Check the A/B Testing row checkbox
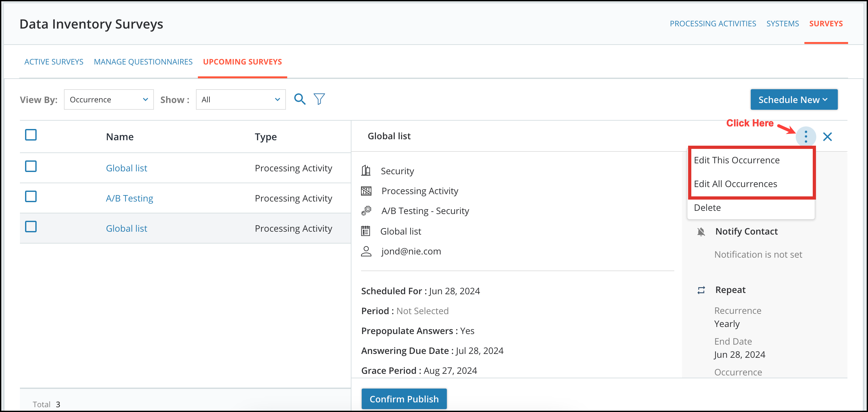The image size is (868, 412). tap(31, 196)
